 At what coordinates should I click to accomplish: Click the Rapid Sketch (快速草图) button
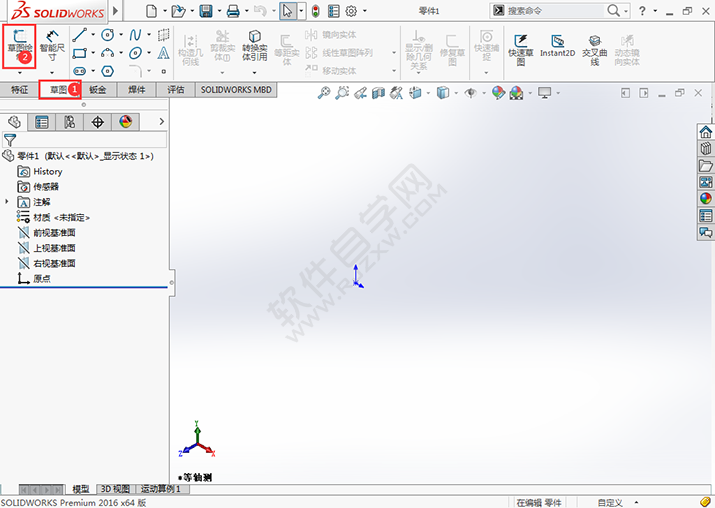pos(521,49)
